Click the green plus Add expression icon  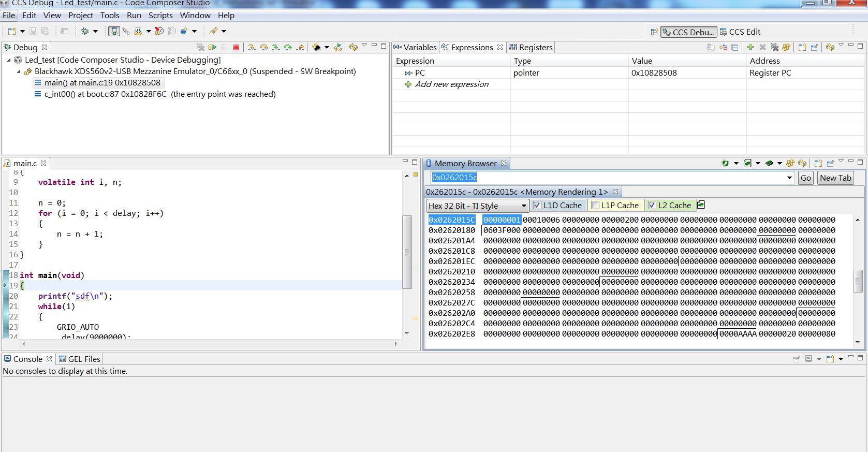[x=751, y=47]
